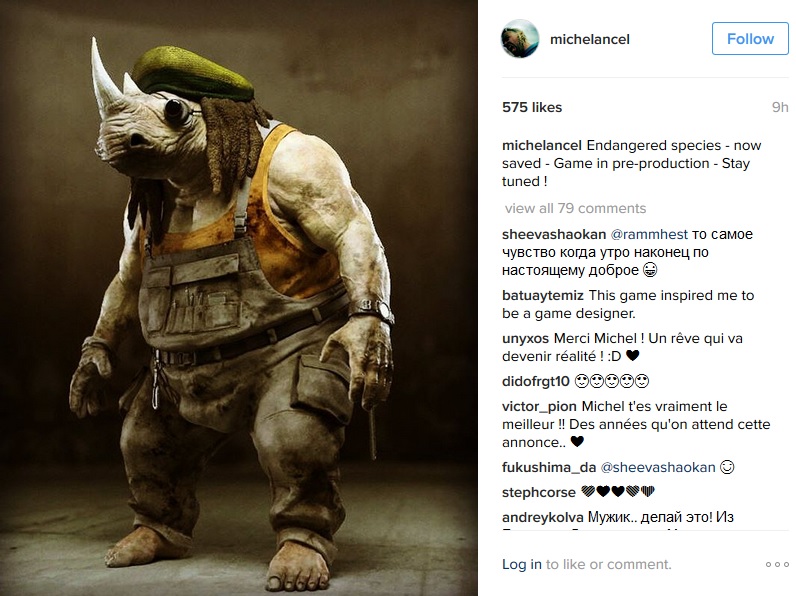This screenshot has width=796, height=596.
Task: Open the @sheevashaokan mention in fukushima_da's comment
Action: 657,467
